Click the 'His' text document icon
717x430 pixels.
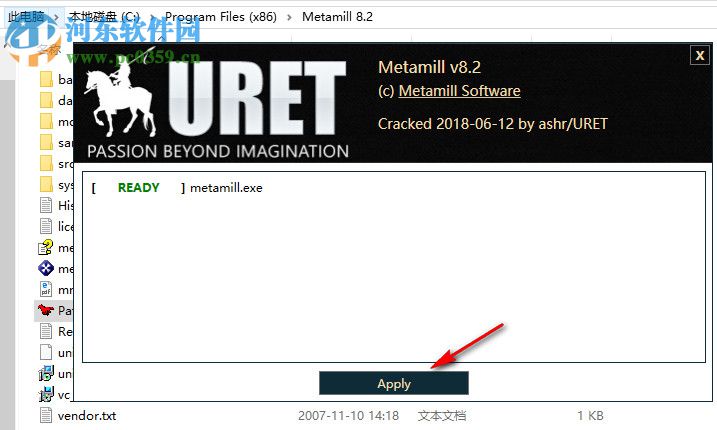point(46,205)
